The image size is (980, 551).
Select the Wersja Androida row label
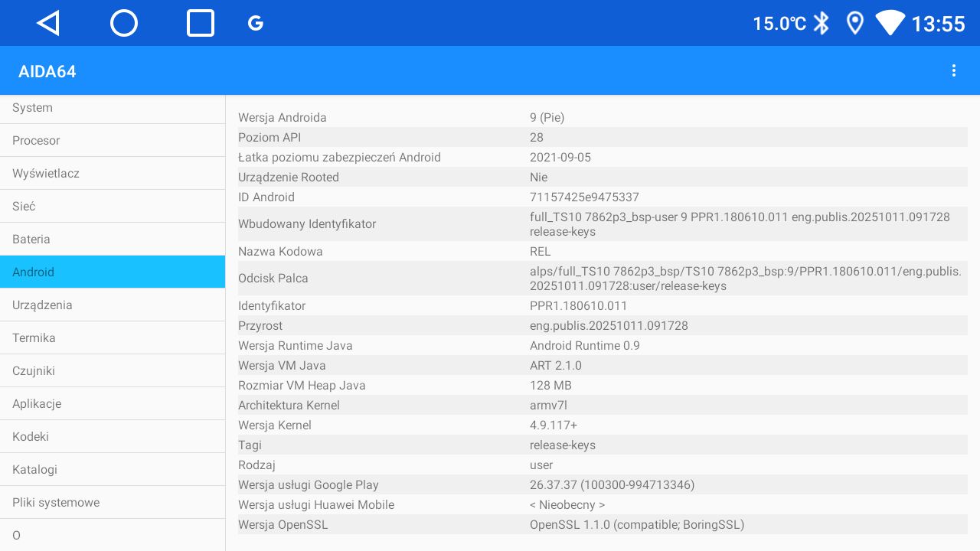coord(283,117)
